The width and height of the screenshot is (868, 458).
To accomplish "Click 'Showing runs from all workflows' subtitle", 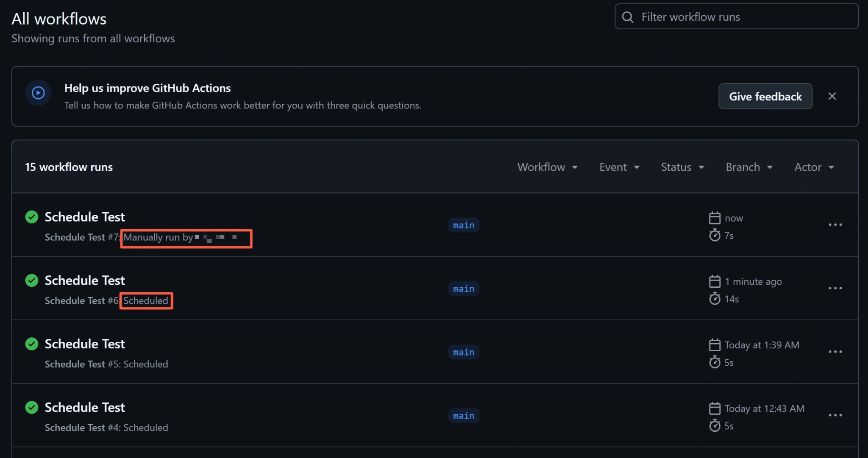I will pyautogui.click(x=93, y=39).
